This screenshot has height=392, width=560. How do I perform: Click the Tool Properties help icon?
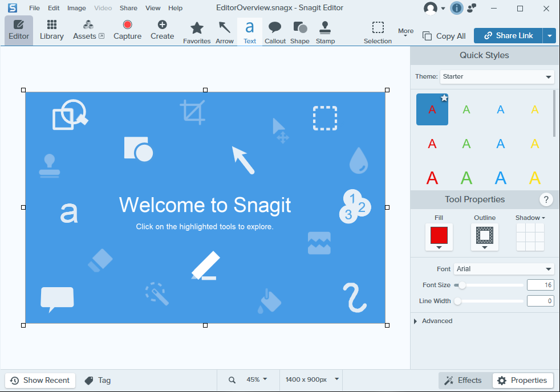click(546, 199)
